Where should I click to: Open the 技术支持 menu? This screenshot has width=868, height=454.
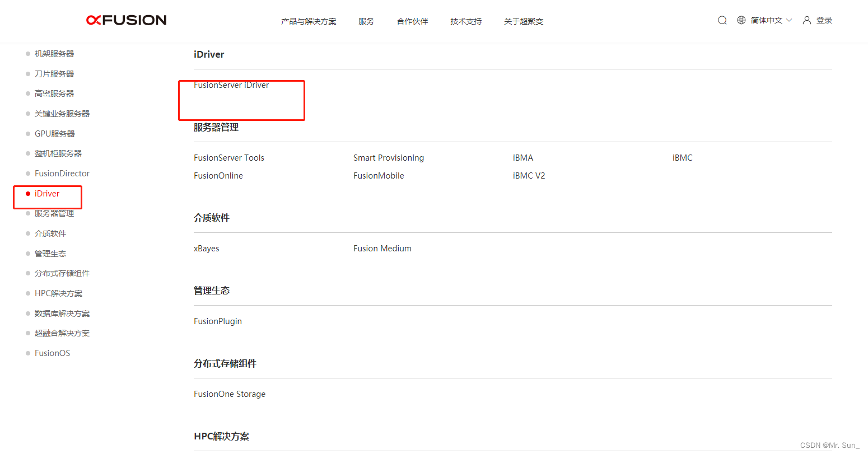tap(466, 21)
